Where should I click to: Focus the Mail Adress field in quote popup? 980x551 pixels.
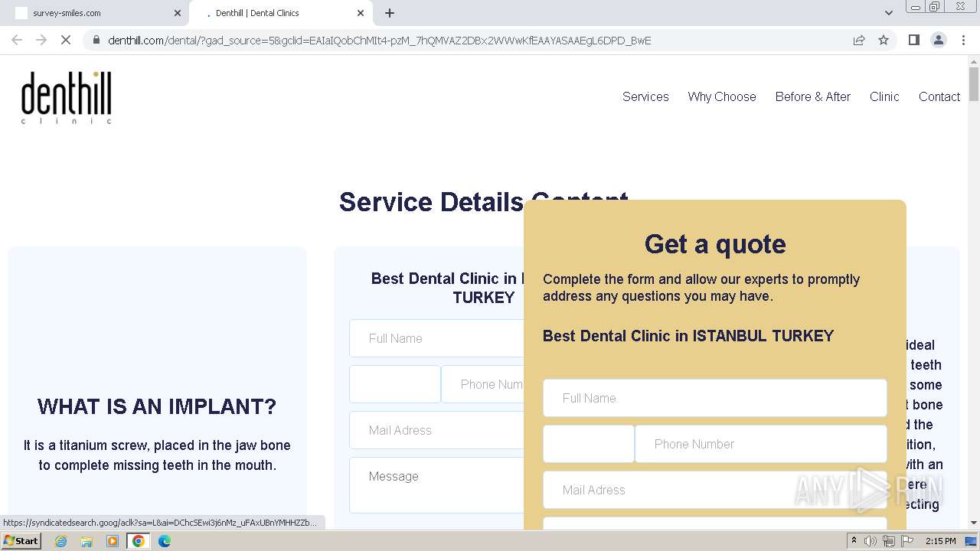coord(715,490)
